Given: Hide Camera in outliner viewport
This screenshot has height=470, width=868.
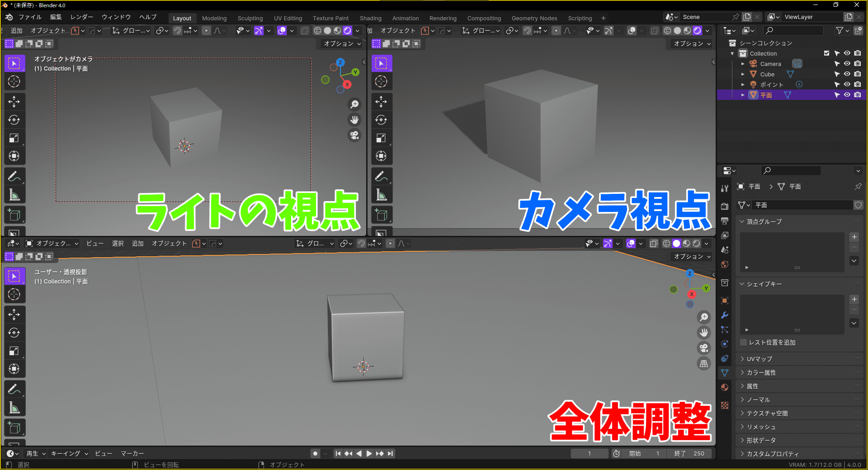Looking at the screenshot, I should (847, 64).
